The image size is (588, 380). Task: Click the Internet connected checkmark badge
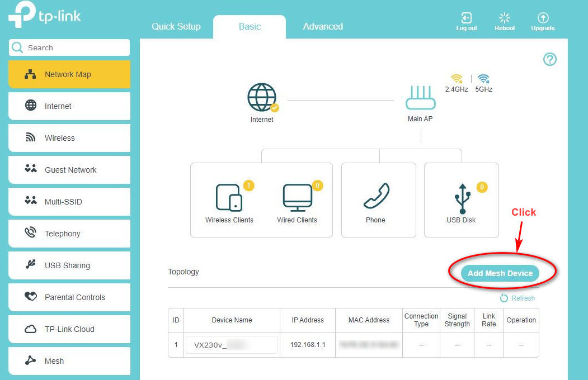coord(275,108)
